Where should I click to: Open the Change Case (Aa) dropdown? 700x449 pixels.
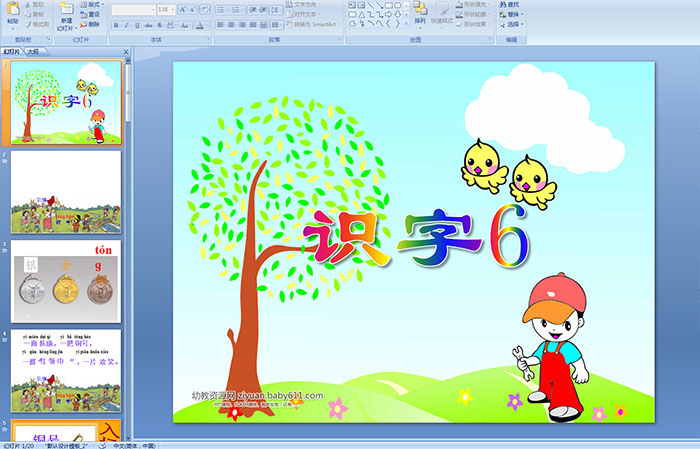click(x=186, y=25)
